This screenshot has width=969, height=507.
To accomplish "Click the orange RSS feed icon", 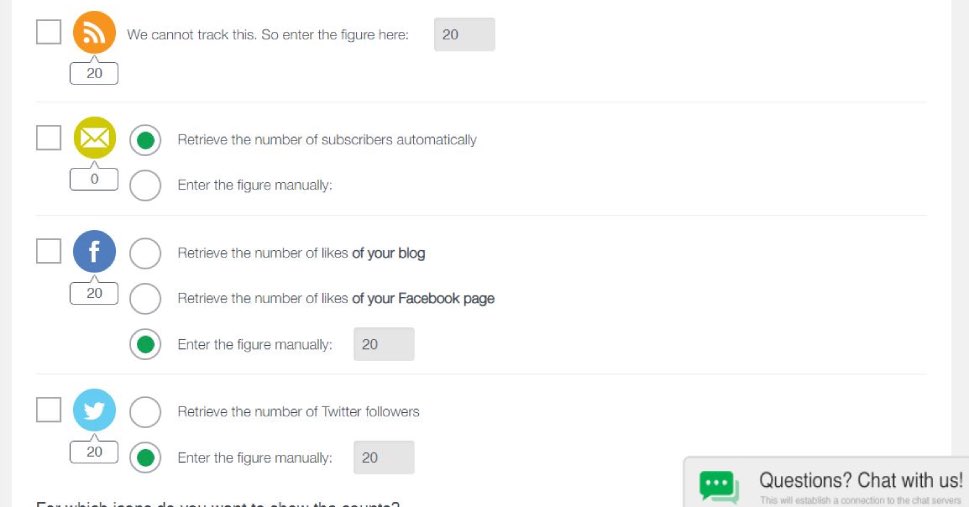I will (94, 32).
